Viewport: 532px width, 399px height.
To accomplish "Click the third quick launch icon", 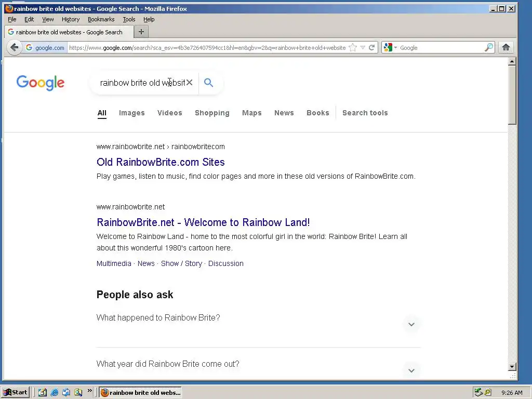I will pyautogui.click(x=66, y=393).
